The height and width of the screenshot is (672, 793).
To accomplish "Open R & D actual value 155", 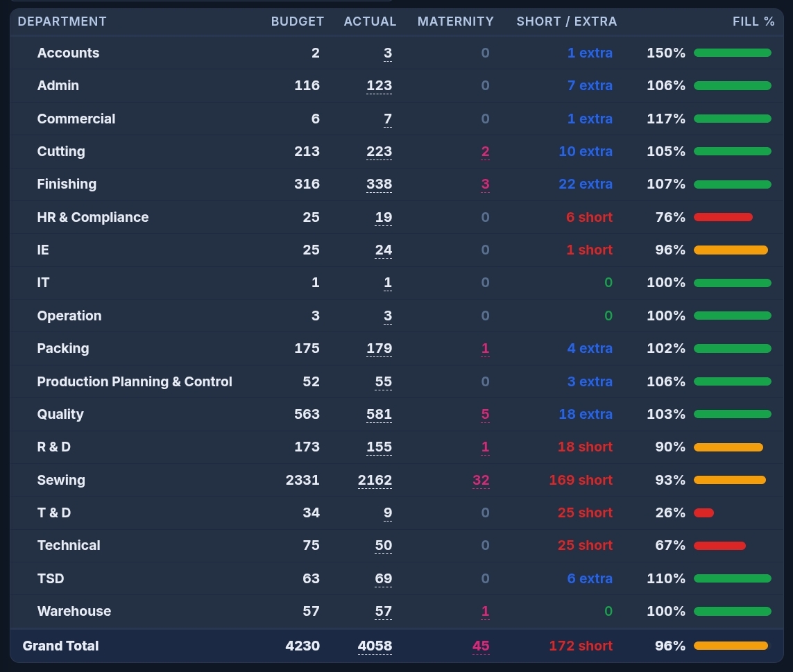I will click(380, 447).
